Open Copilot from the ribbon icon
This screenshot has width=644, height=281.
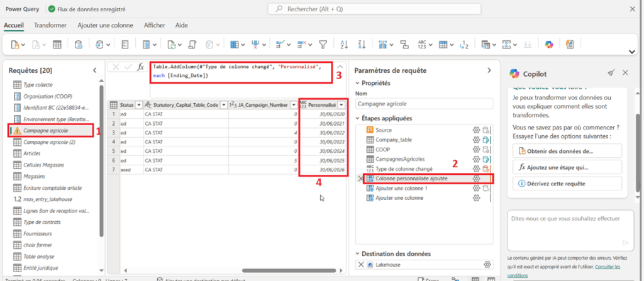pos(548,45)
